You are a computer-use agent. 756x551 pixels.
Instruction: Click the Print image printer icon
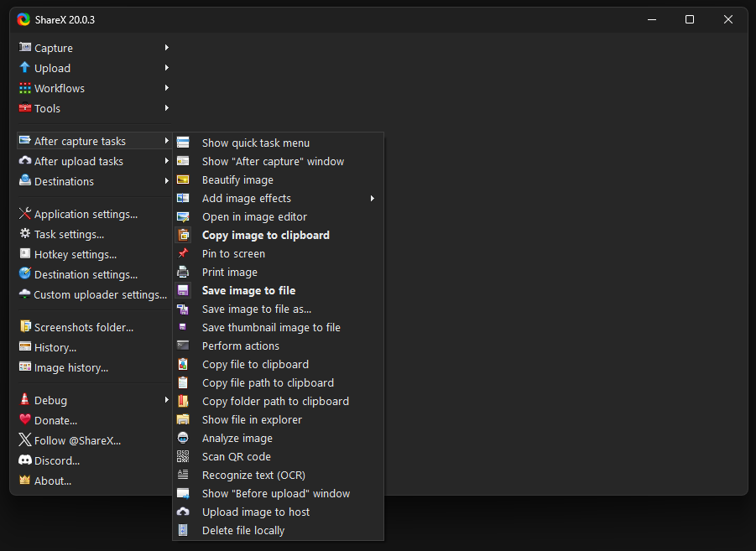click(183, 272)
